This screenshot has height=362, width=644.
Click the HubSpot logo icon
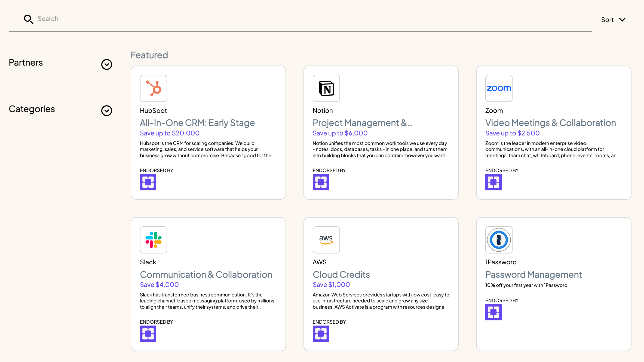coord(153,88)
